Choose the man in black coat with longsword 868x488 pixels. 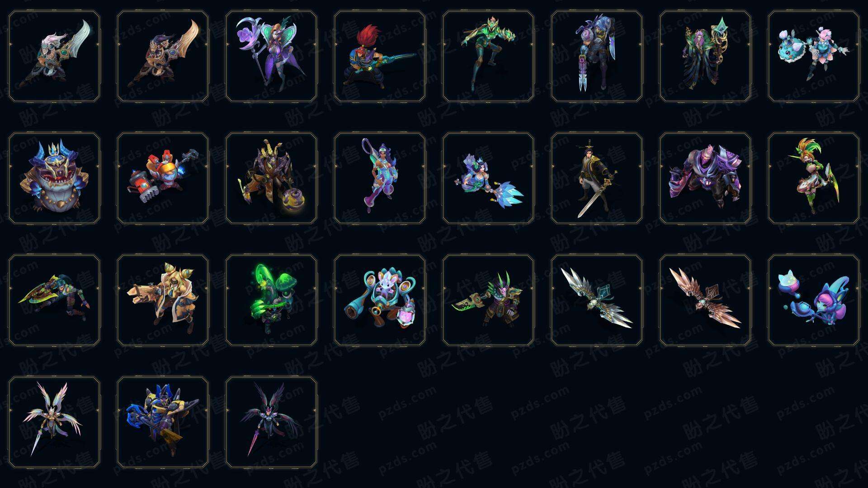(x=597, y=178)
